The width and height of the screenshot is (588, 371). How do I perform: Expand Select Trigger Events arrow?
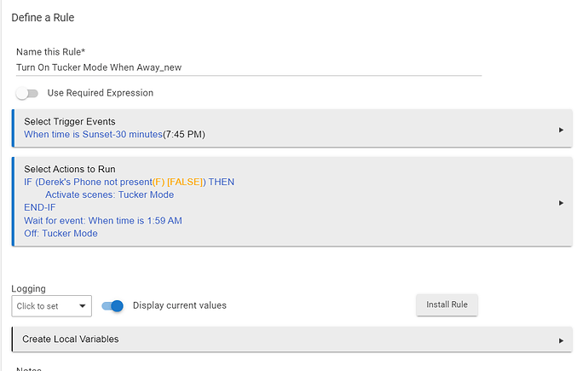click(561, 130)
